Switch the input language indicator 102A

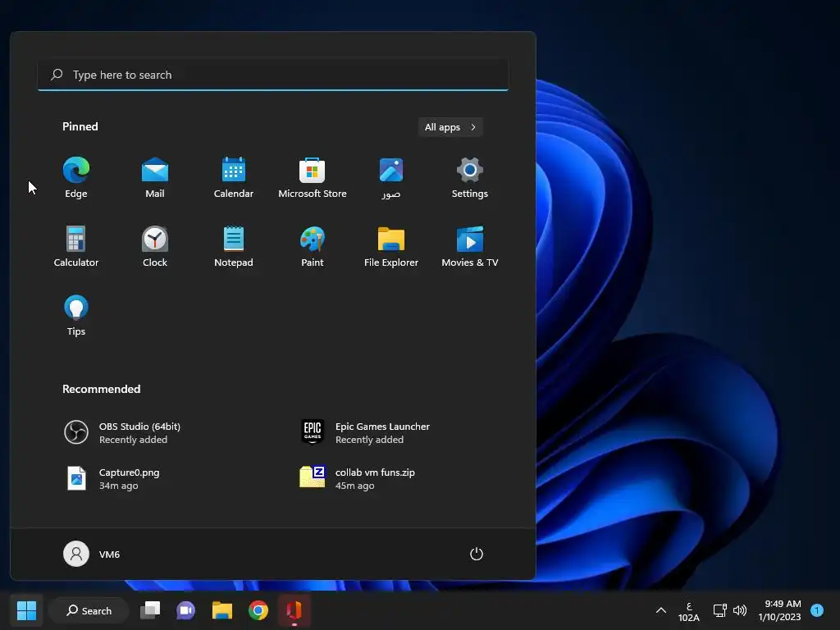tap(689, 611)
